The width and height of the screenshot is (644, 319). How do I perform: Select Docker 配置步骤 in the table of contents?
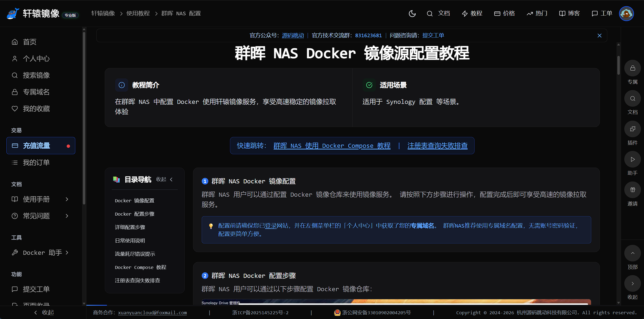tap(134, 214)
